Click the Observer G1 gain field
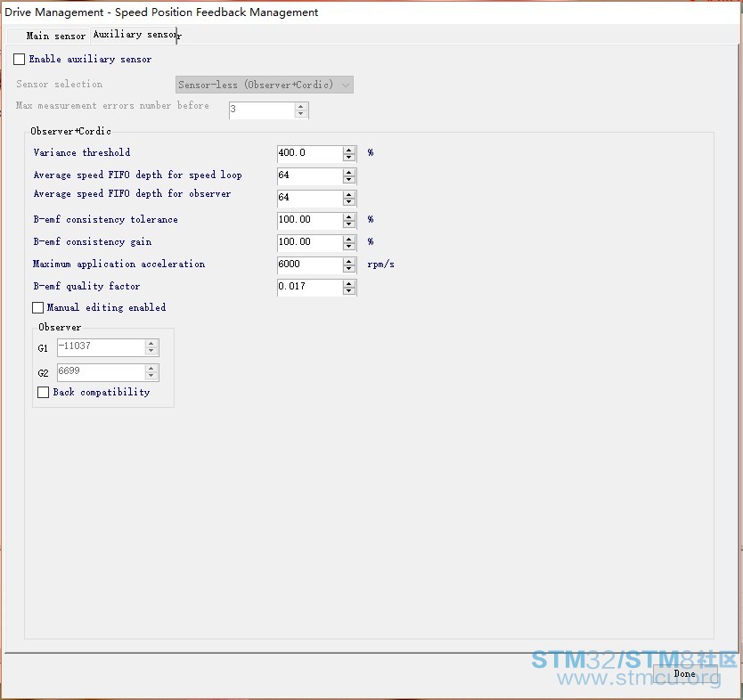 click(100, 348)
